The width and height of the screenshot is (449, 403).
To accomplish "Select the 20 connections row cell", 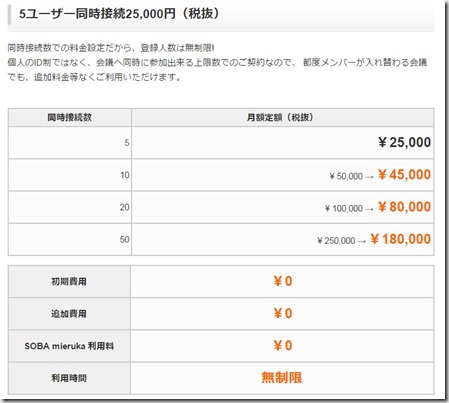I will point(70,207).
